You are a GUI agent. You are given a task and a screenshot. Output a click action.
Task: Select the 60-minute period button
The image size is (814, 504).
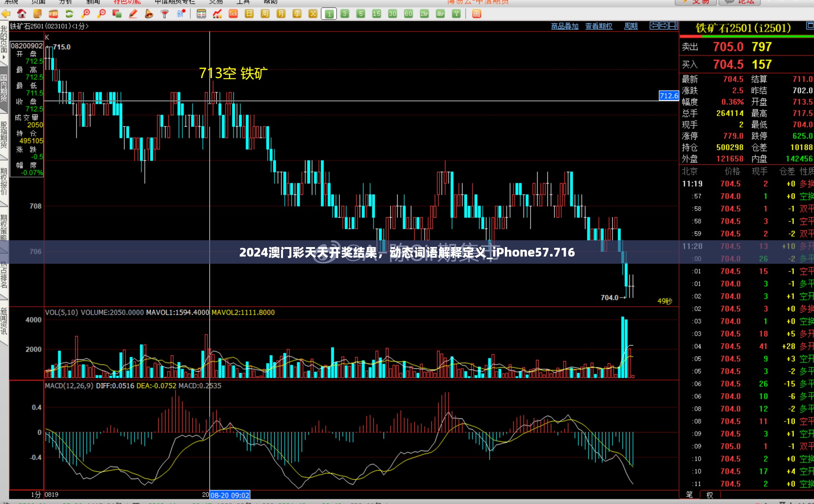coord(409,14)
